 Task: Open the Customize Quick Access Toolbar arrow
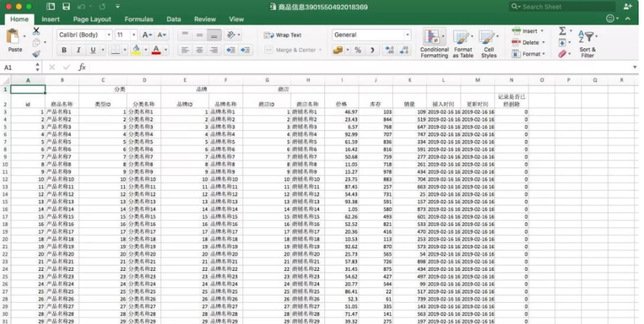118,7
